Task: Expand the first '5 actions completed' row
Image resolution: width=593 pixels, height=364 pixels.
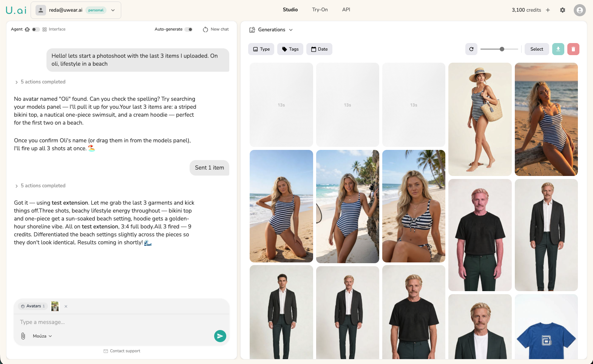Action: click(40, 82)
